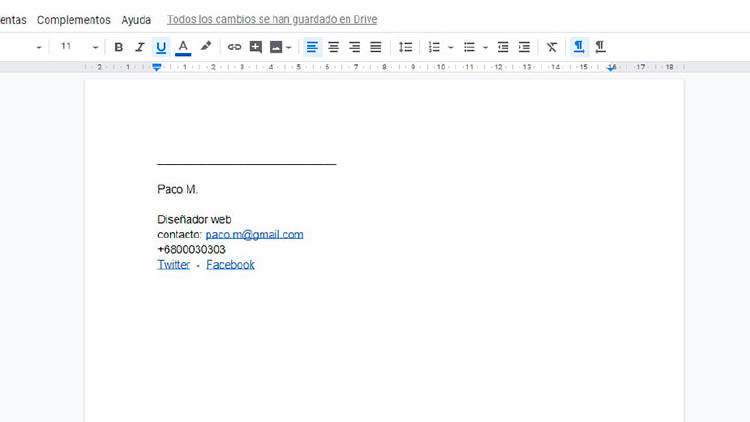Disable underline formatting
This screenshot has height=422, width=750.
[x=161, y=47]
